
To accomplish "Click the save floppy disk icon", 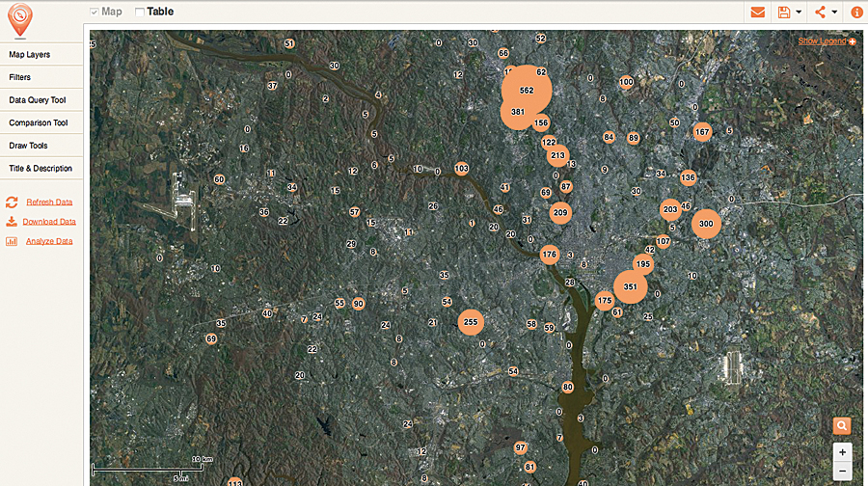I will (784, 13).
